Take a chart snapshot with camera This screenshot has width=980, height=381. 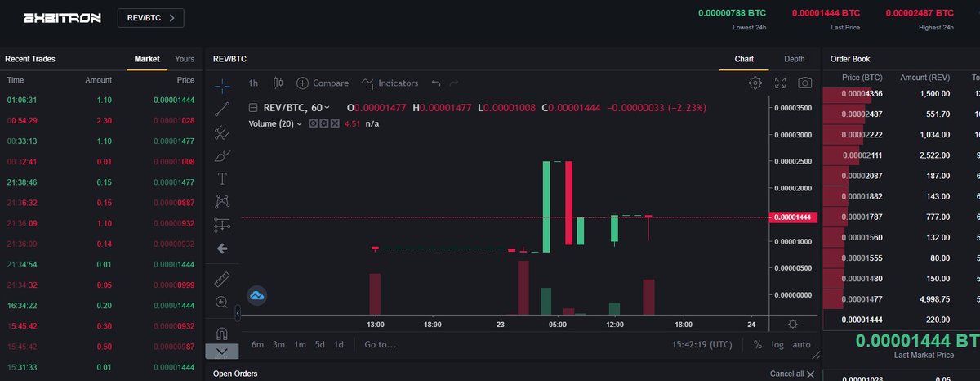pos(805,83)
